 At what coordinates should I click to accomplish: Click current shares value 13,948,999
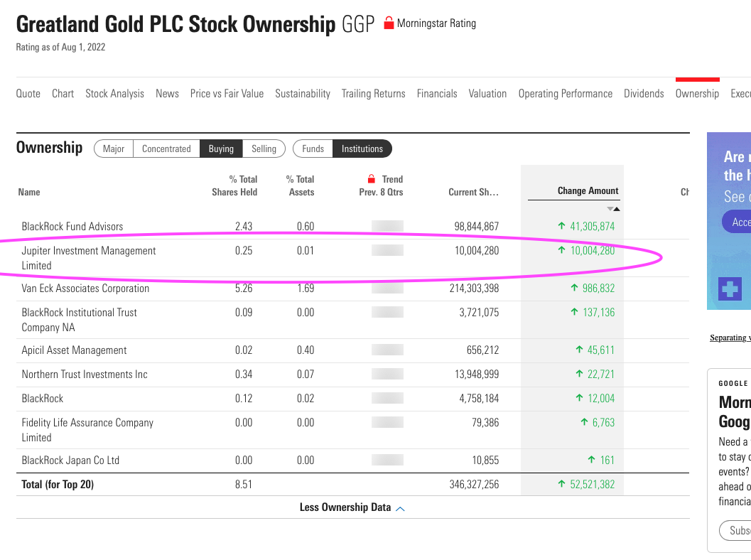coord(477,374)
